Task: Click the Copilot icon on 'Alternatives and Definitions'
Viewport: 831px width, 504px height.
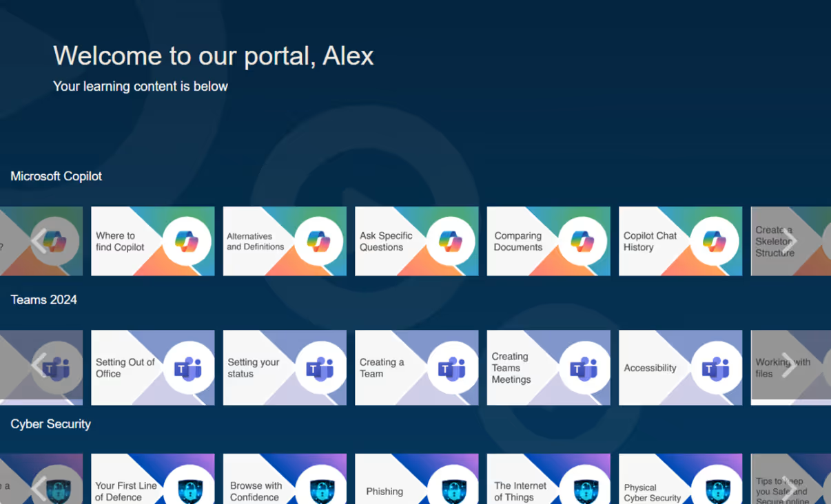Action: point(318,242)
